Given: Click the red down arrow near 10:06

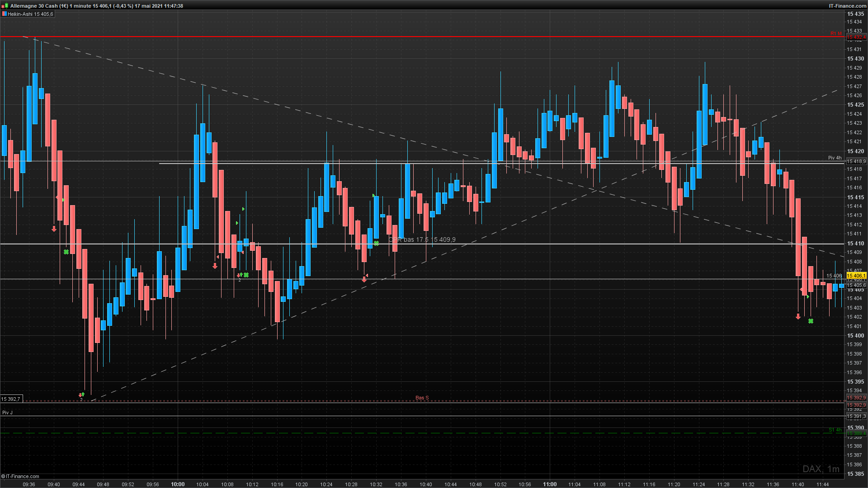Looking at the screenshot, I should coord(215,266).
